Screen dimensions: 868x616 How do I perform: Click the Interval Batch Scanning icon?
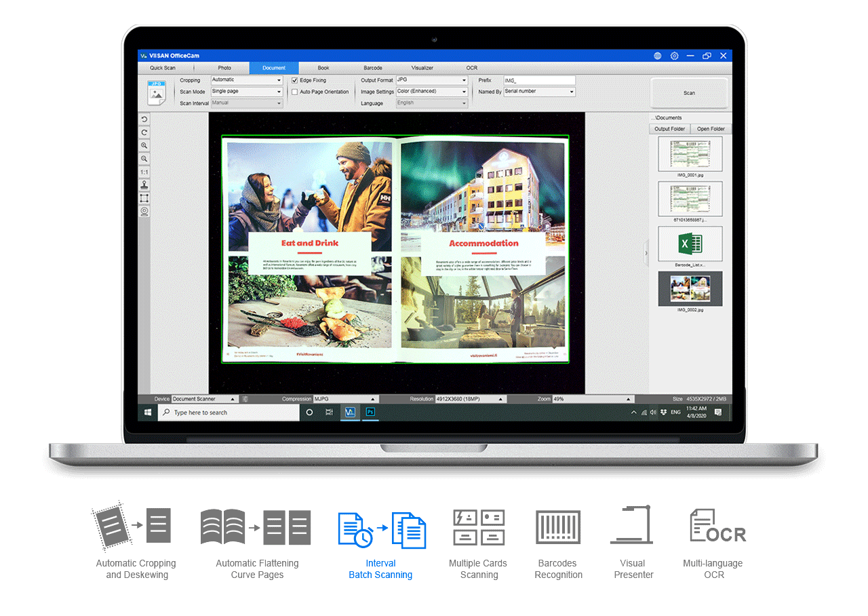(x=382, y=530)
